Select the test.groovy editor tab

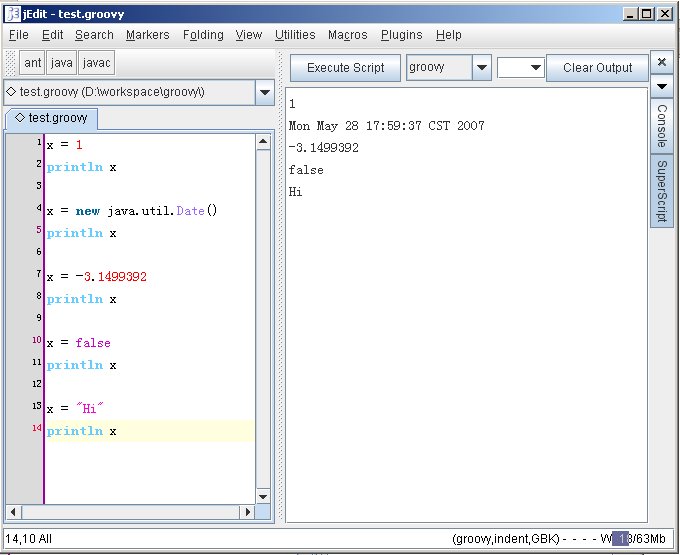tap(51, 118)
